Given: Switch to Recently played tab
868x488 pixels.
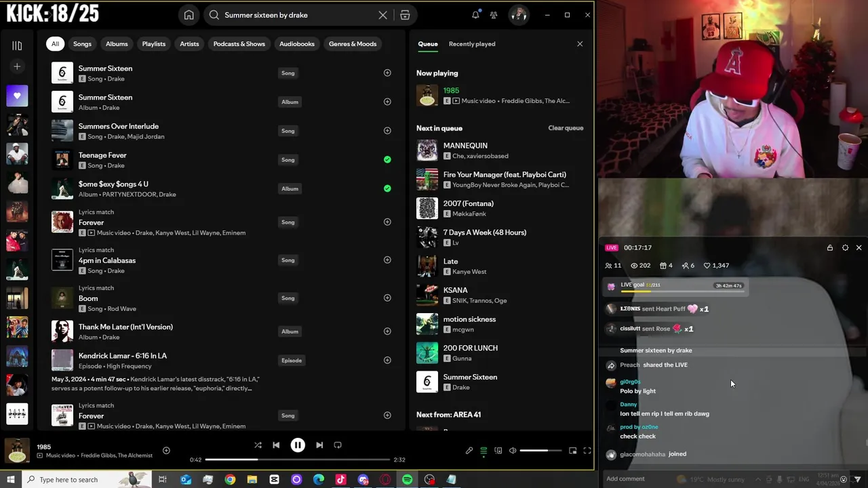Looking at the screenshot, I should pyautogui.click(x=472, y=44).
